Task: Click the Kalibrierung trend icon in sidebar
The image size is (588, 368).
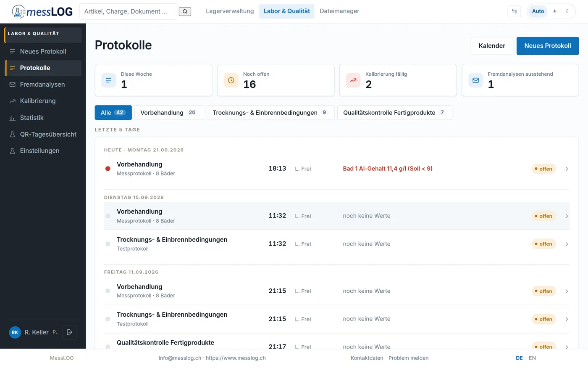Action: 13,101
